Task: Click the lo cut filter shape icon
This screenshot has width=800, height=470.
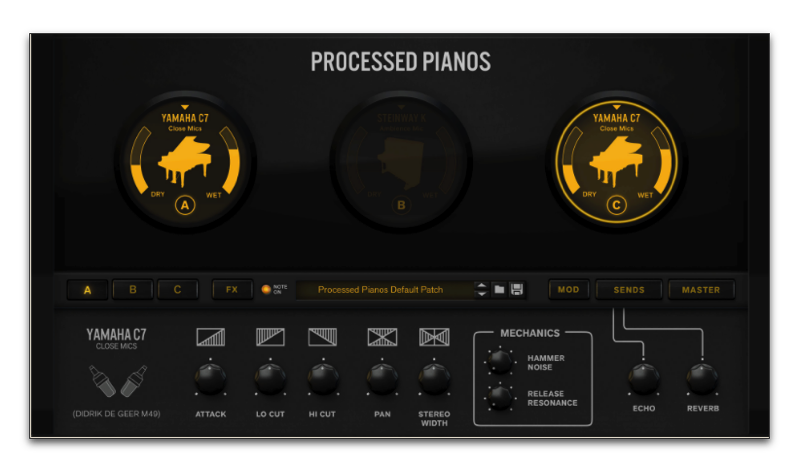Action: tap(270, 337)
